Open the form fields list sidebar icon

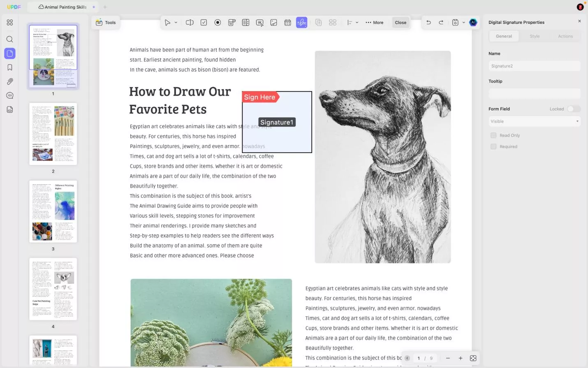tap(10, 109)
